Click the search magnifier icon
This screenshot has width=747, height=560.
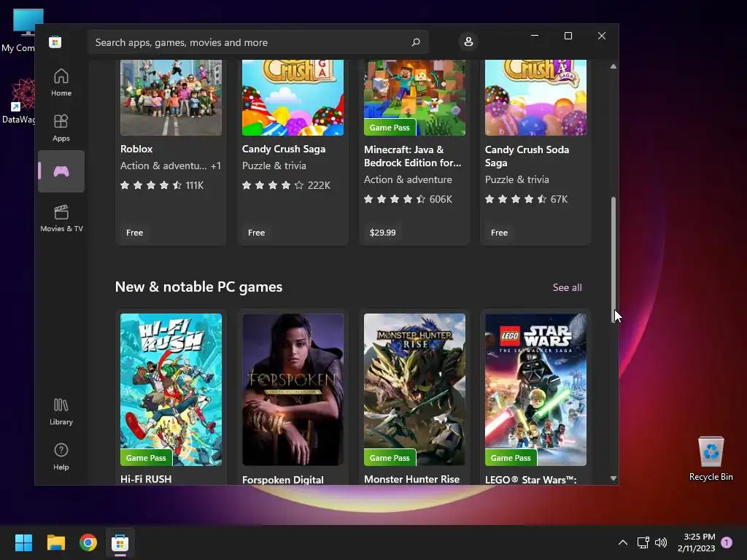[415, 42]
